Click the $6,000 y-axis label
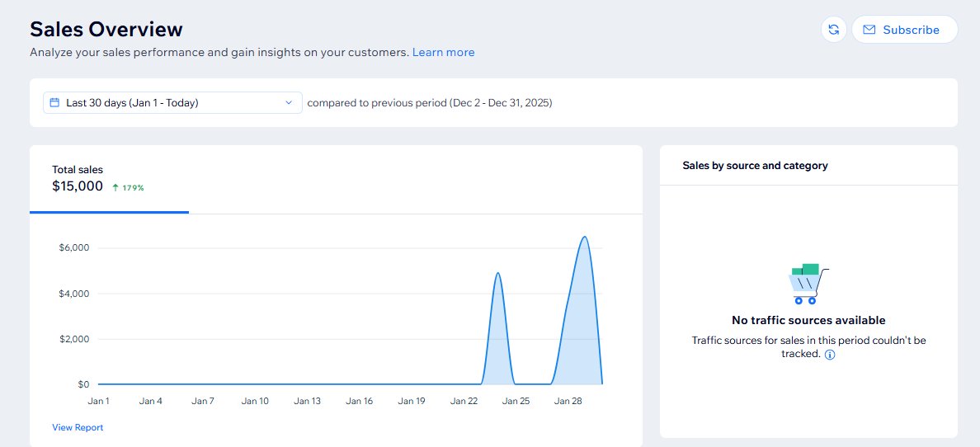This screenshot has height=447, width=980. (x=74, y=248)
